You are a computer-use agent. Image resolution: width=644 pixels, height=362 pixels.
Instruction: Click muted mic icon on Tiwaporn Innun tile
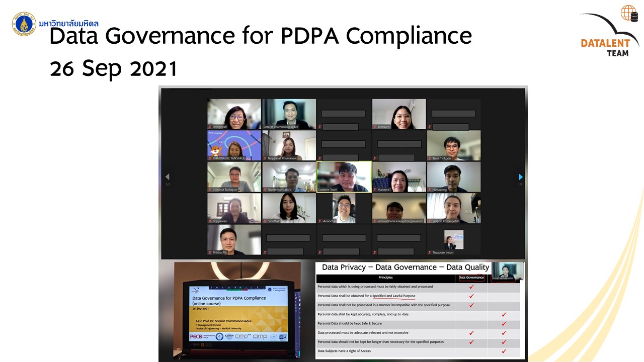coord(430,252)
